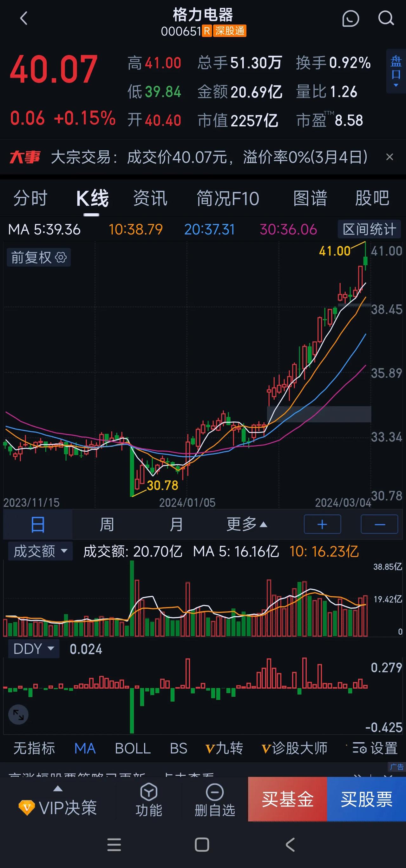Viewport: 406px width, 868px height.
Task: Tap the 广告 ad label
Action: point(396,767)
